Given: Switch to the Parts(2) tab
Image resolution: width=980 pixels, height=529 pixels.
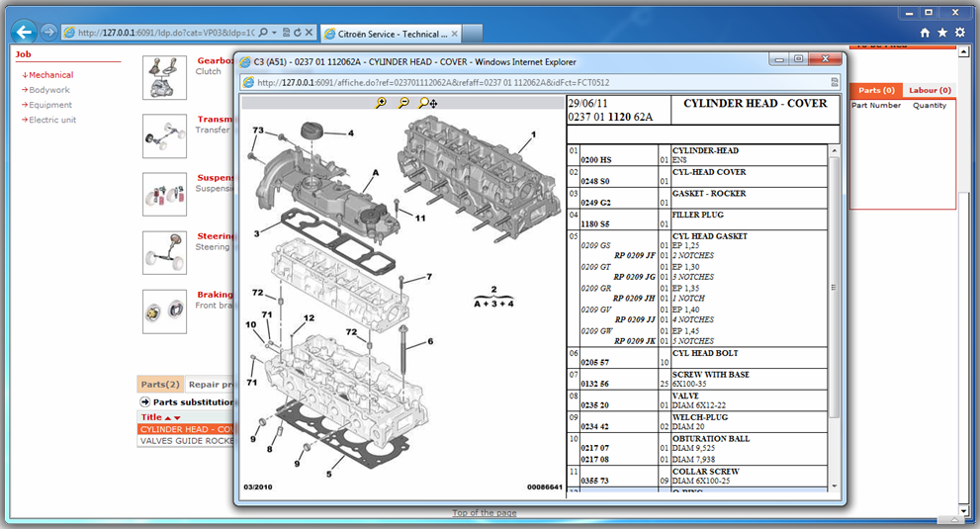Looking at the screenshot, I should click(x=160, y=384).
